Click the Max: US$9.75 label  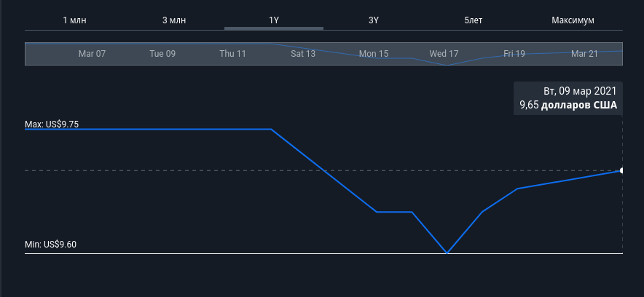[x=52, y=124]
